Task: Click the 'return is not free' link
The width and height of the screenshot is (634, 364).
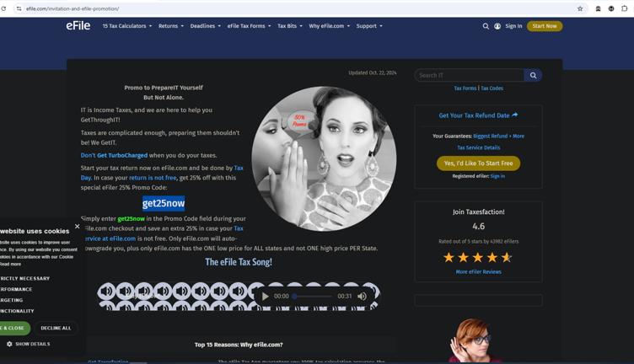Action: pyautogui.click(x=153, y=178)
